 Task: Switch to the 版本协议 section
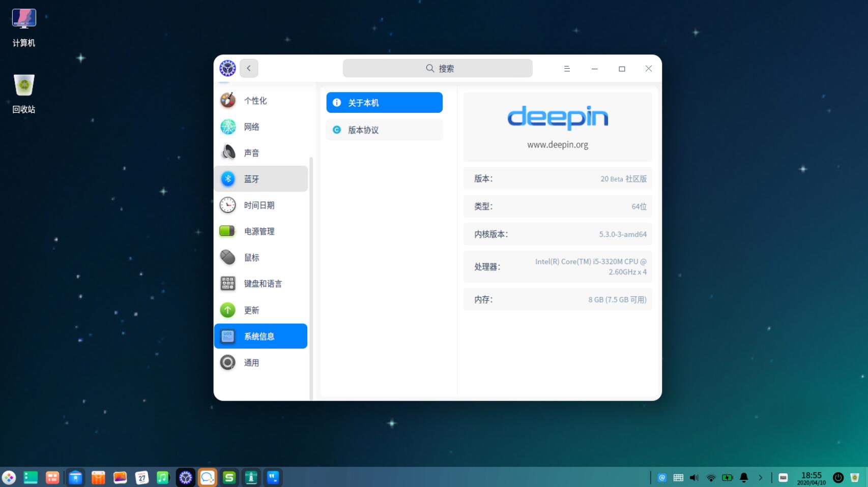(384, 130)
